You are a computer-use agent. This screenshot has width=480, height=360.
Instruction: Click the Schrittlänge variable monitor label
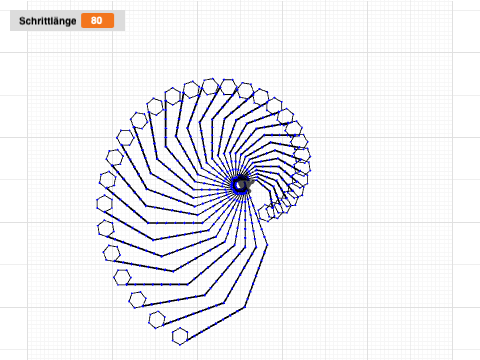(x=48, y=21)
